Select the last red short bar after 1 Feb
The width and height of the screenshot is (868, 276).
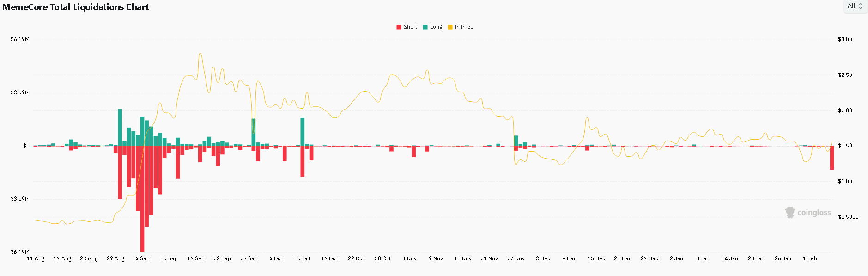click(x=832, y=158)
